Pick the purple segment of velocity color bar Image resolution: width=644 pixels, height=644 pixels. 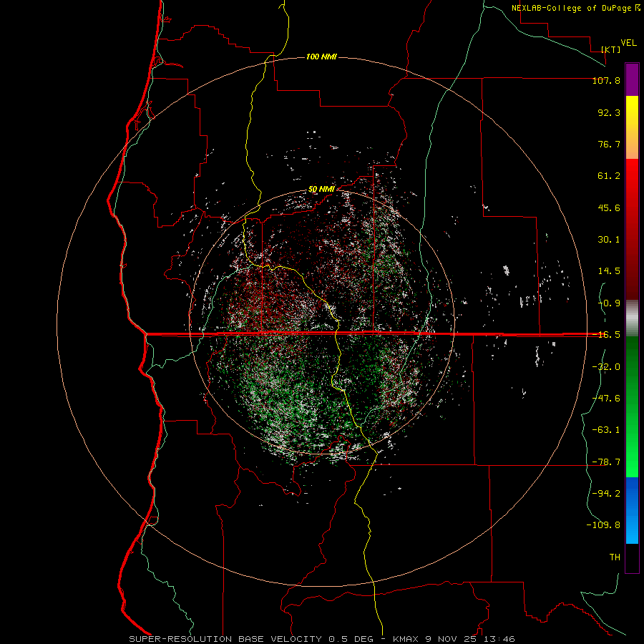tap(632, 79)
